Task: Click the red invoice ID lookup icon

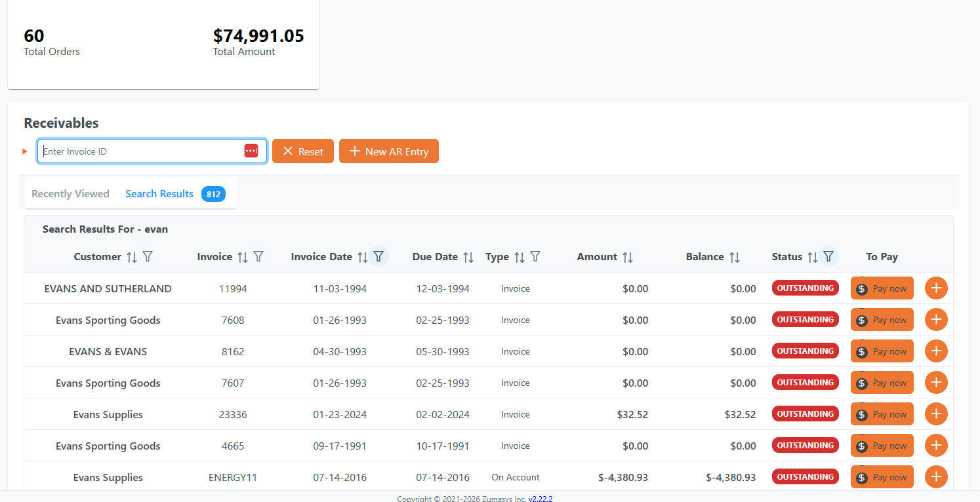Action: [x=251, y=150]
